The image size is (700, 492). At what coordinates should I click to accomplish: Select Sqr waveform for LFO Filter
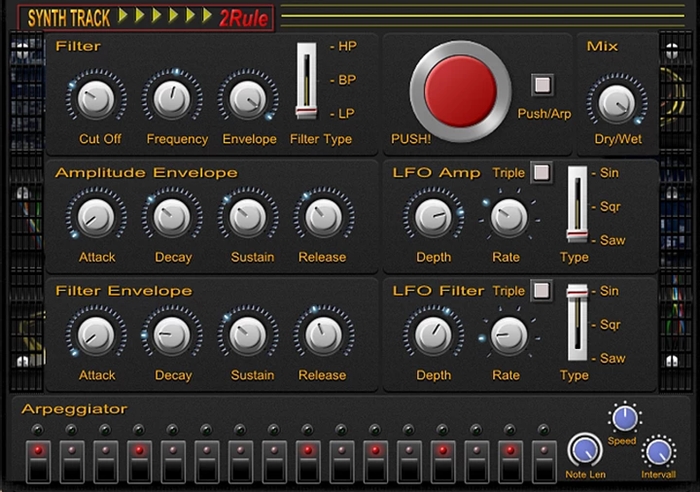(x=606, y=325)
